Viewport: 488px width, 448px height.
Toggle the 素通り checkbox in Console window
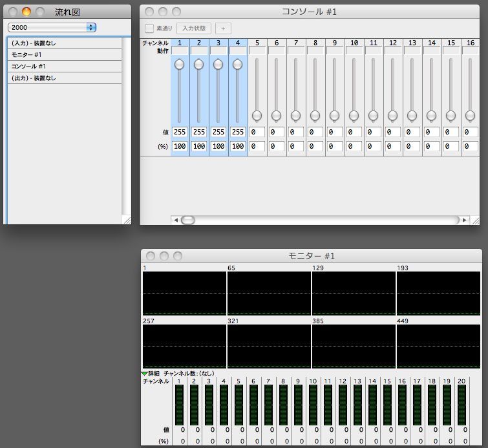point(149,28)
